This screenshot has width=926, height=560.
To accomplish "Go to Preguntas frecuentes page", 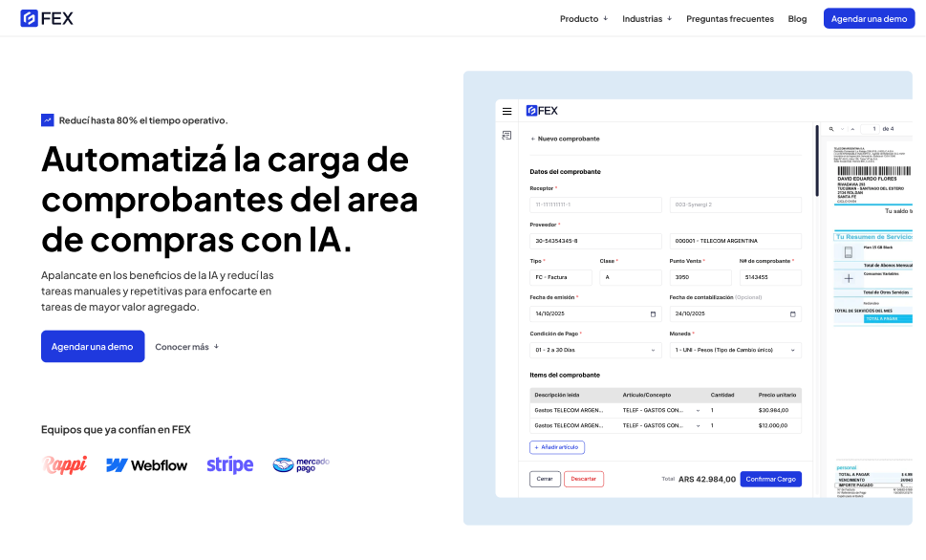I will point(730,19).
